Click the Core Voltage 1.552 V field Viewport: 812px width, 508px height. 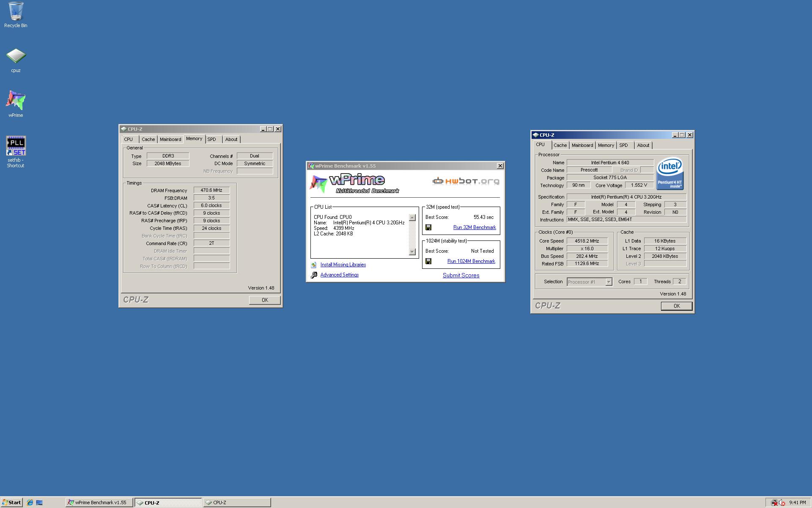click(x=639, y=185)
